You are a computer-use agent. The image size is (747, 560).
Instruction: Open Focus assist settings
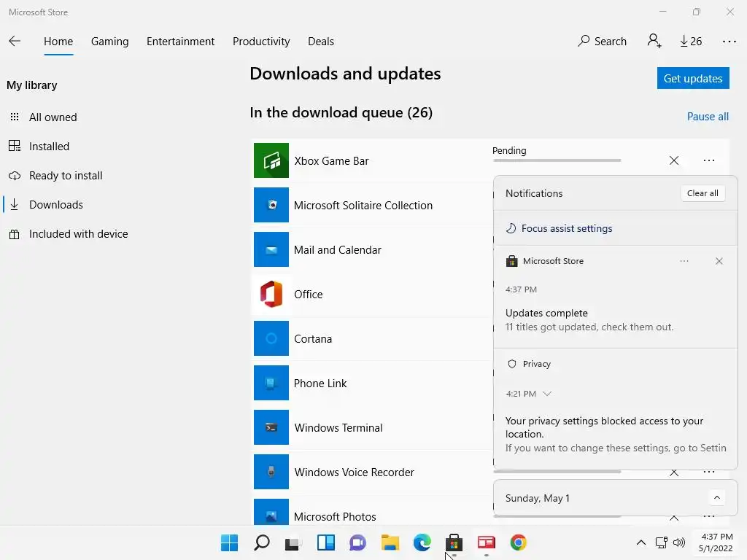(x=560, y=228)
